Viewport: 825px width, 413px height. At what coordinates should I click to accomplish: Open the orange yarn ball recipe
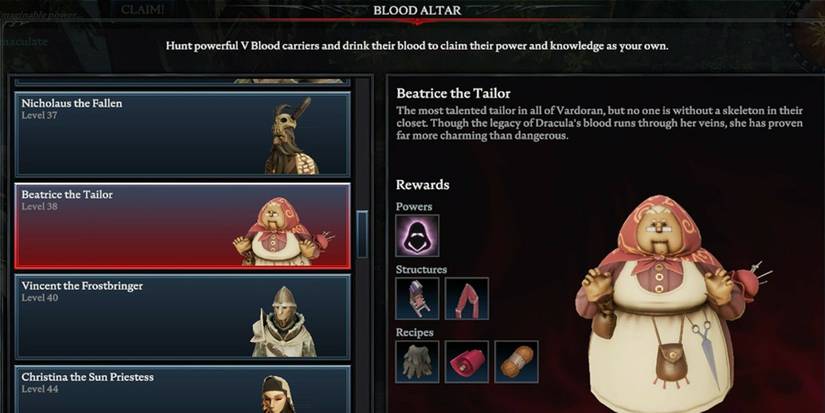coord(516,361)
